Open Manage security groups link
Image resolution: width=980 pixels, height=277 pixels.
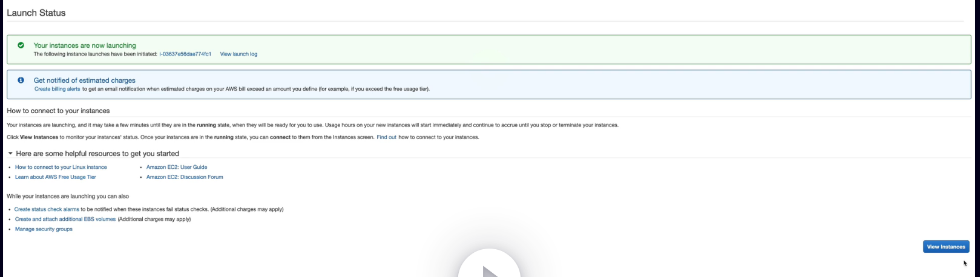coord(44,229)
